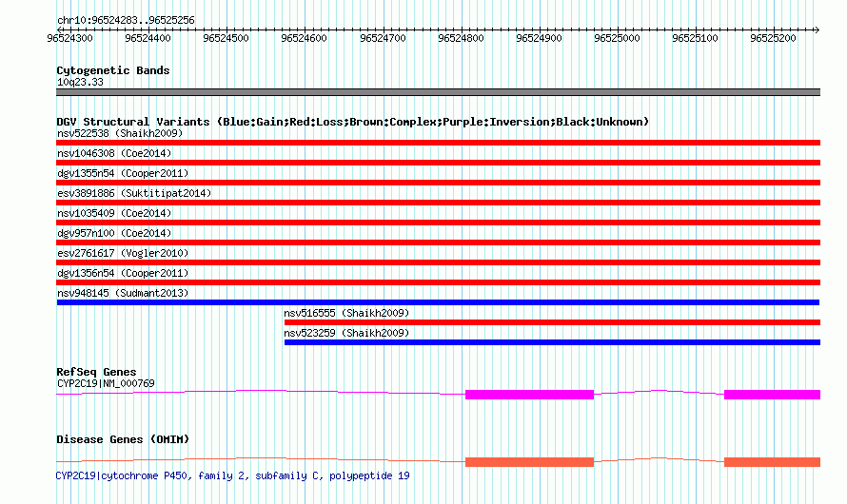Click the 96524400 ruler position
The image size is (847, 504).
pos(148,38)
